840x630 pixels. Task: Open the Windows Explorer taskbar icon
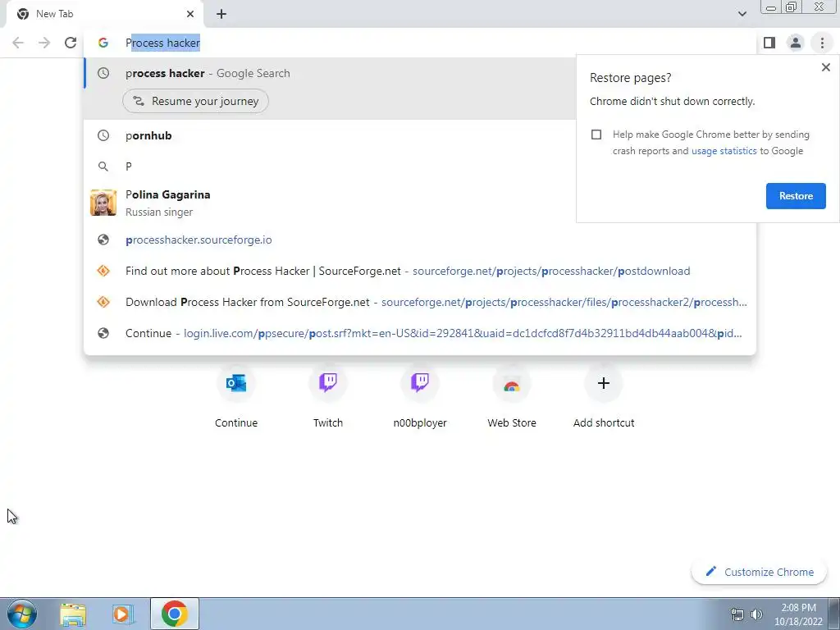[x=73, y=614]
